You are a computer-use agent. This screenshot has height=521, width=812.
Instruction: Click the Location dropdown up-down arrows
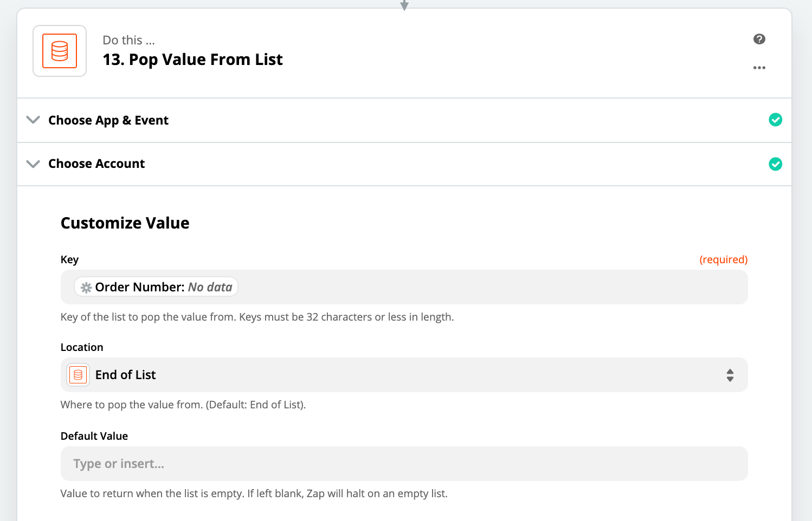(x=730, y=375)
